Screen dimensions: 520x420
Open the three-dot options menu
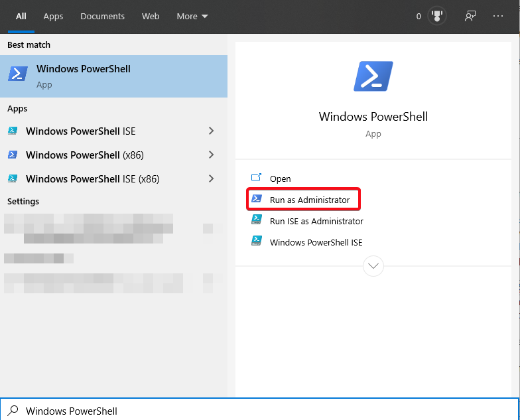(498, 17)
